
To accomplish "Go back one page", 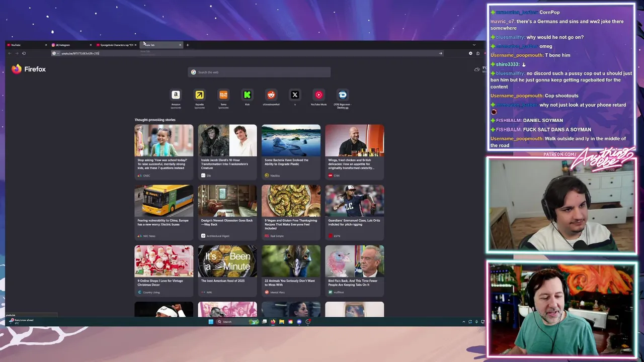I will pos(10,53).
